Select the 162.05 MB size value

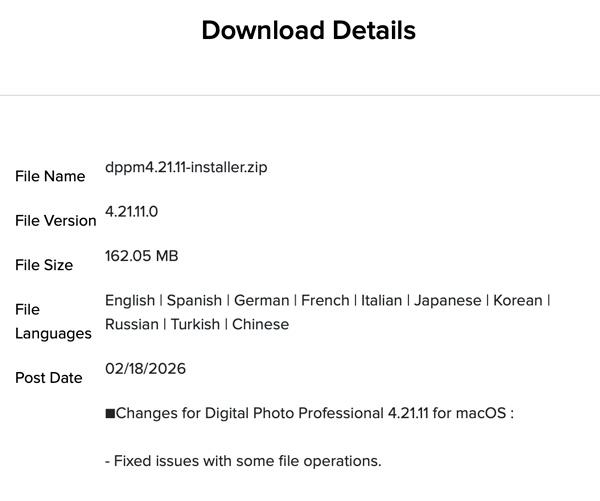click(x=141, y=256)
